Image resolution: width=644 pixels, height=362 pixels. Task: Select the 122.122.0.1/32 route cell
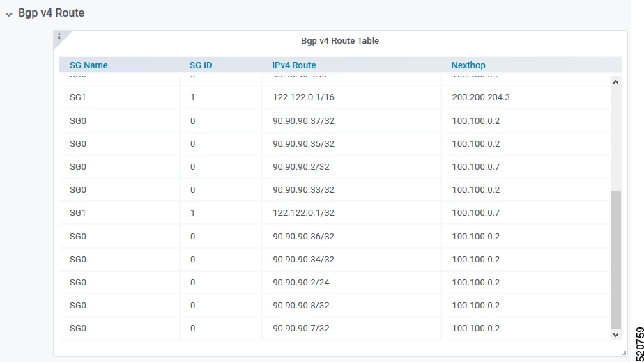[303, 212]
